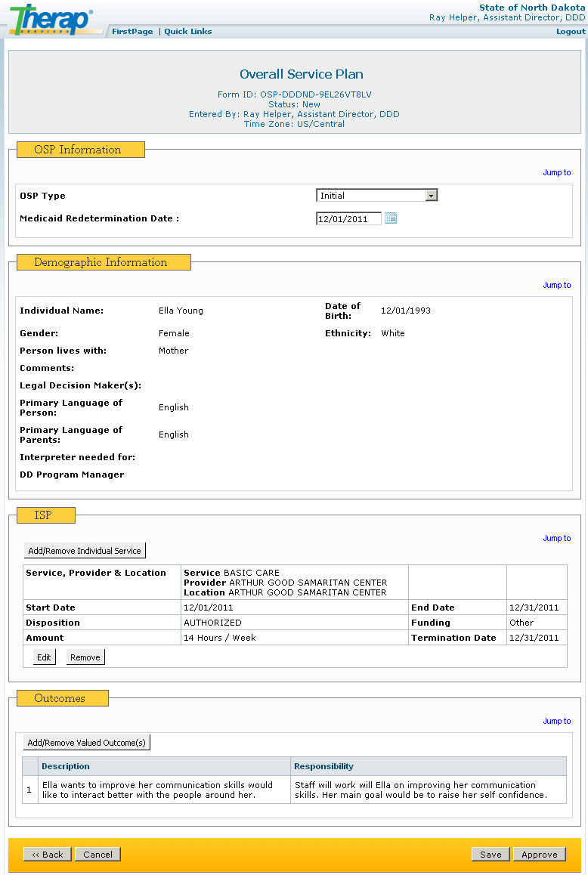The image size is (588, 875).
Task: Click Jump to in Outcomes section
Action: [x=557, y=721]
